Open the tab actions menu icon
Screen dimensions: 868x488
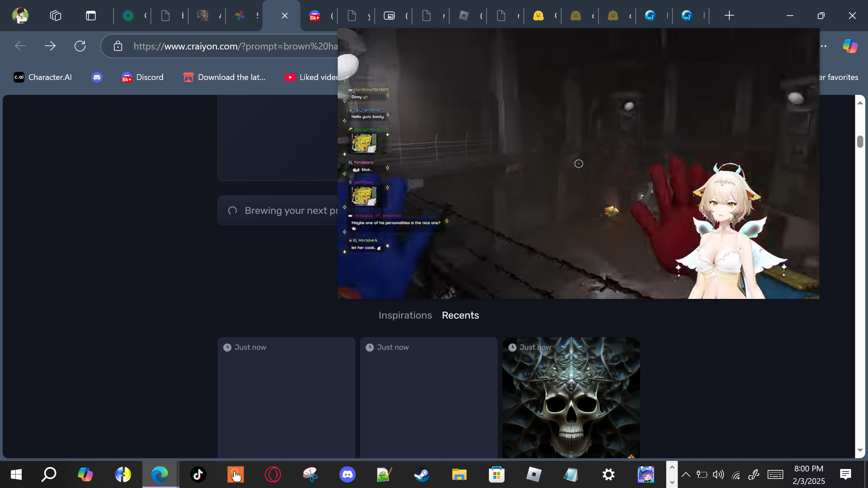pyautogui.click(x=91, y=16)
